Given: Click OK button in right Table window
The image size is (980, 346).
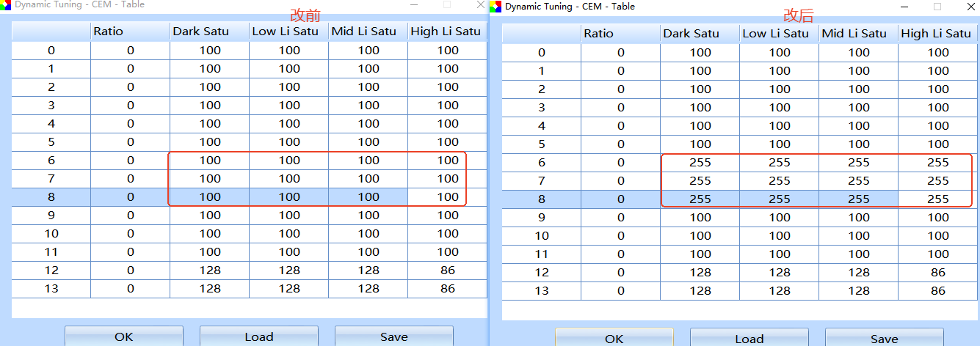Looking at the screenshot, I should 614,338.
